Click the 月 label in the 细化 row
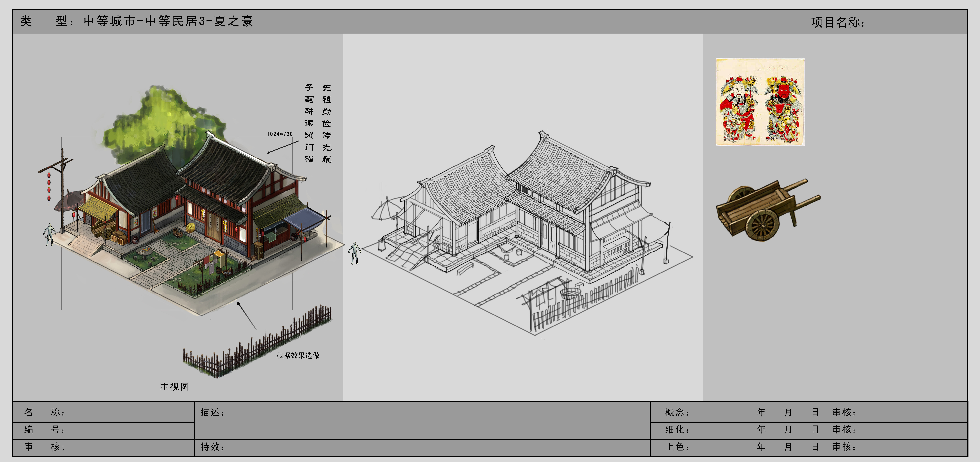The width and height of the screenshot is (980, 462). 788,430
